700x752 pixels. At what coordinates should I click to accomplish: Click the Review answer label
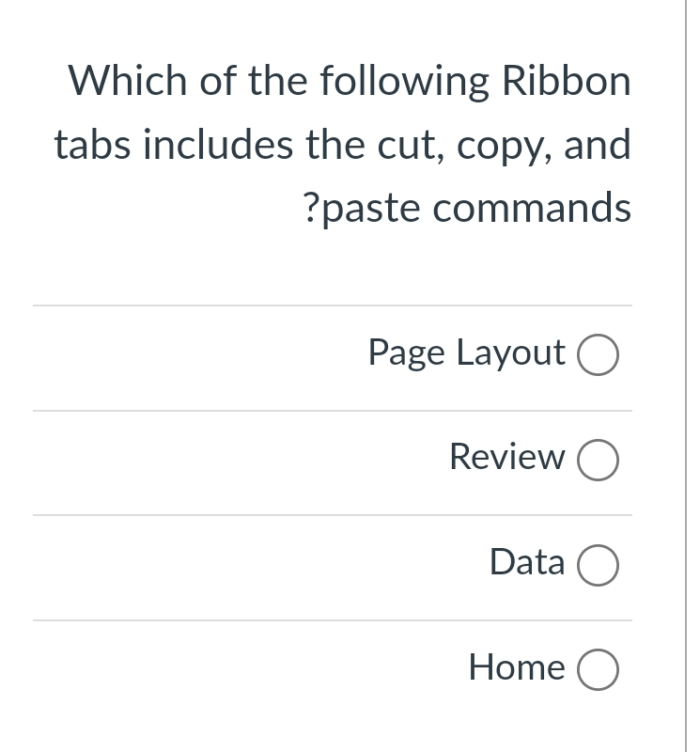pyautogui.click(x=506, y=458)
